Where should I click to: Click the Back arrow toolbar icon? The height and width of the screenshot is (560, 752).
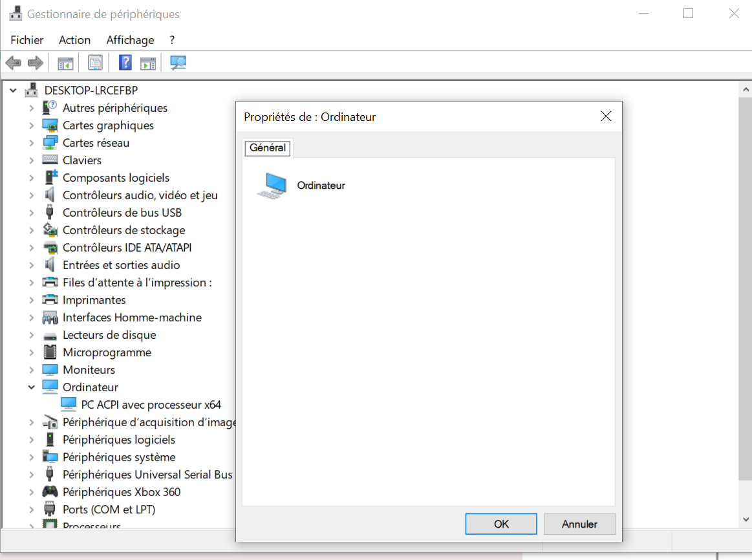14,63
